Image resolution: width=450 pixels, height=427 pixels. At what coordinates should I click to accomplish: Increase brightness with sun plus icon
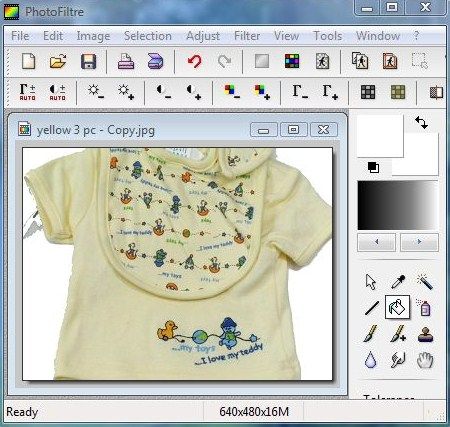click(x=126, y=92)
